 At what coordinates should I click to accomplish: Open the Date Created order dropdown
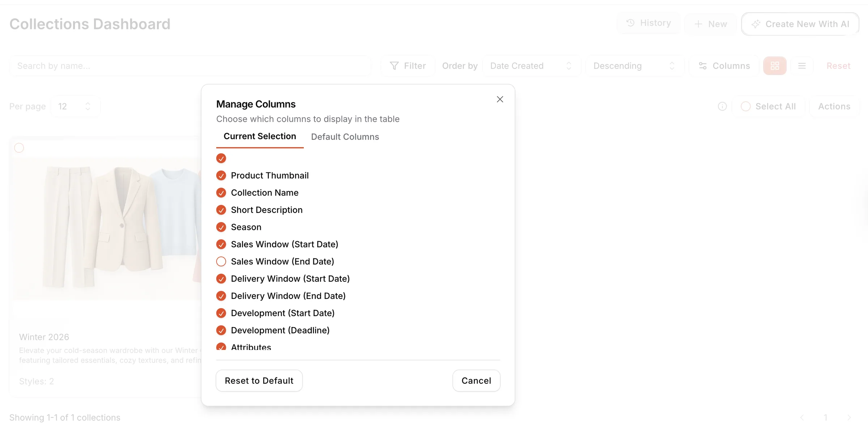tap(531, 66)
